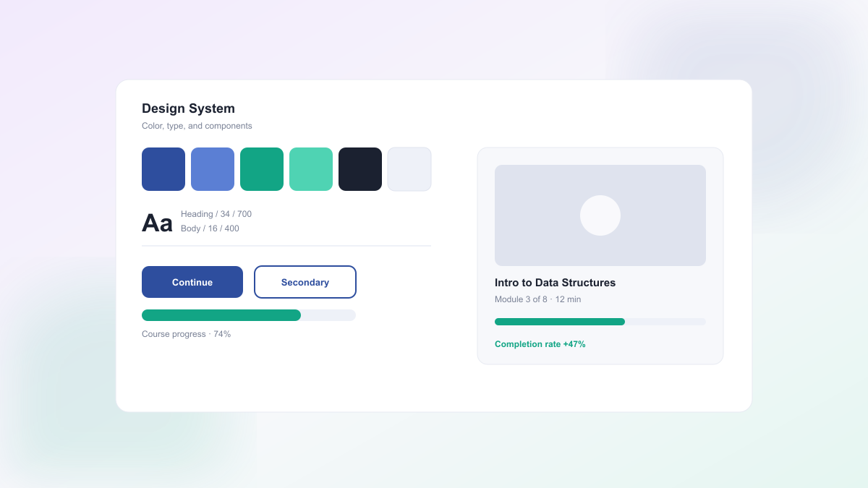The height and width of the screenshot is (488, 868).
Task: Open the Intro to Data Structures title
Action: (x=556, y=283)
